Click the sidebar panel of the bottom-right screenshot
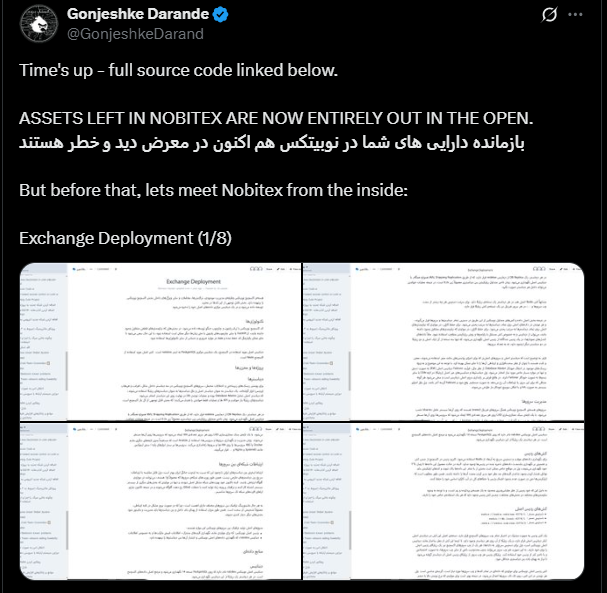The width and height of the screenshot is (607, 593). 327,502
